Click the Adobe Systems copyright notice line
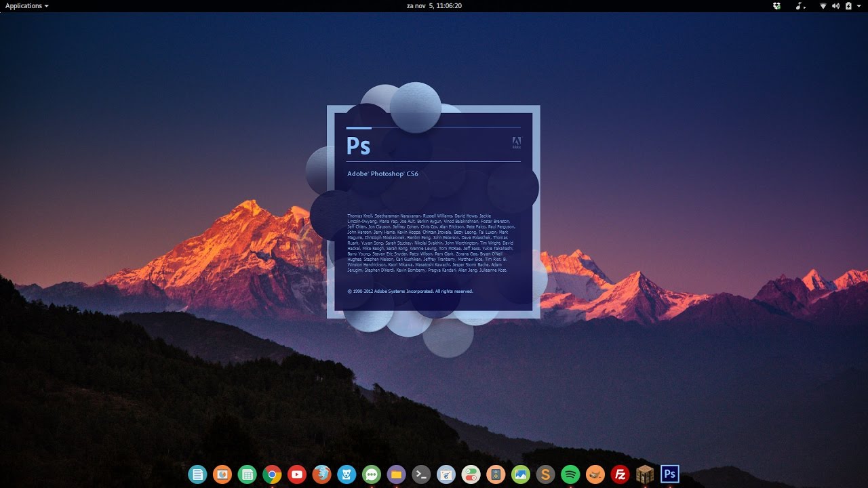 point(410,291)
